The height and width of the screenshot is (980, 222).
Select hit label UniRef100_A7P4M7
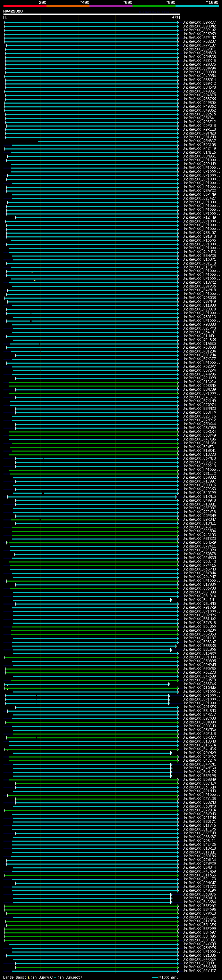199,38
